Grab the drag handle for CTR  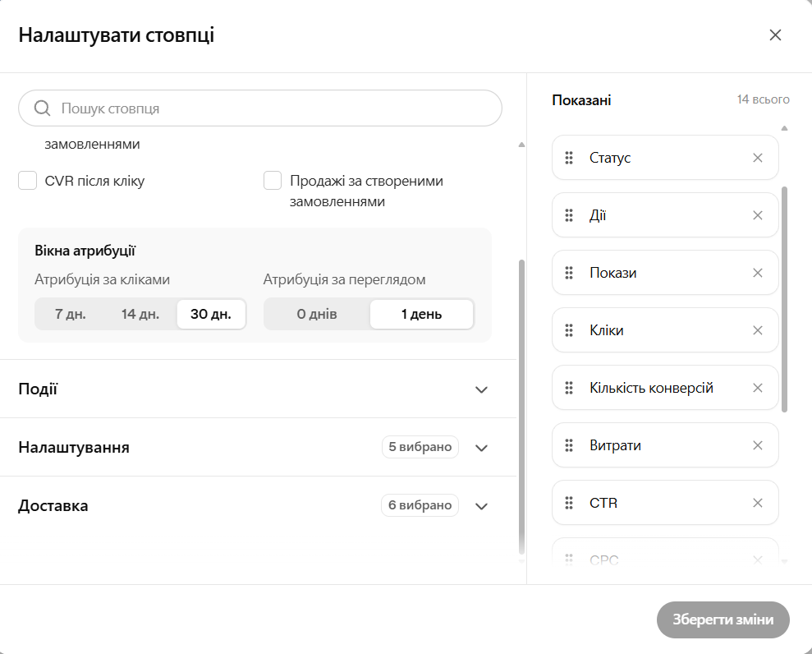coord(569,503)
